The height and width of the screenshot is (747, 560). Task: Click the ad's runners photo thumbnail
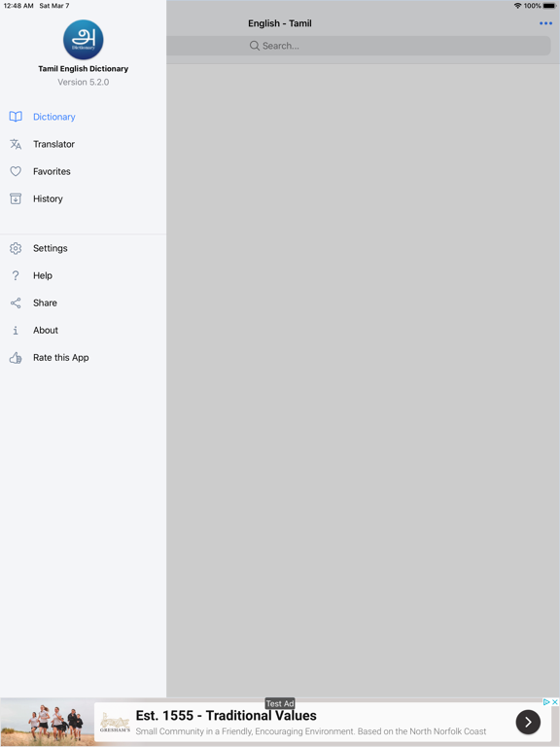48,723
